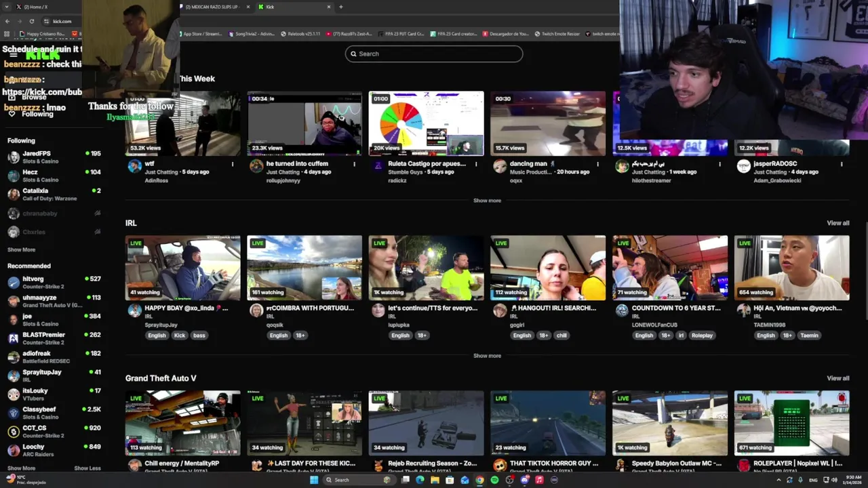Click 'bass' tag under SprayitupJay stream
Screen dimensions: 868x488
coord(199,335)
